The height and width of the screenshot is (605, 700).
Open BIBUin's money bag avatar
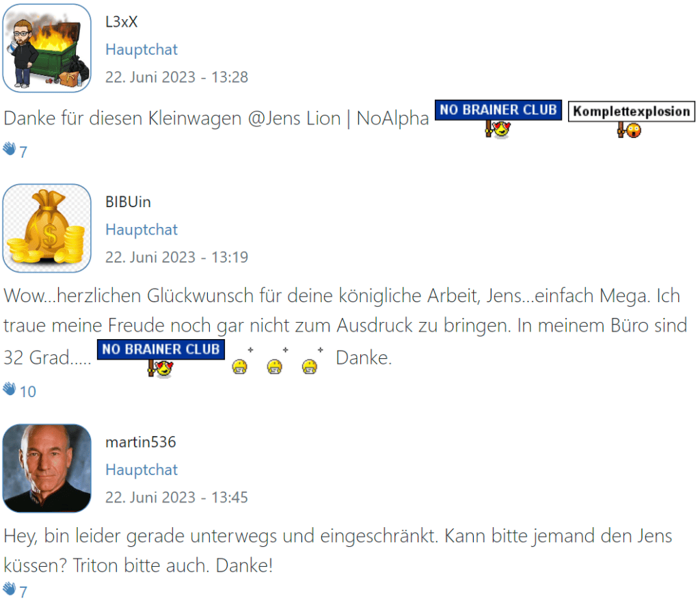(47, 228)
